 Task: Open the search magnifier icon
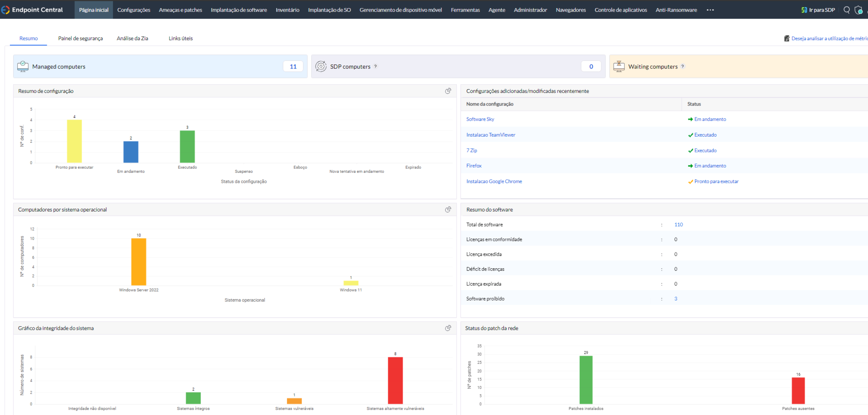pos(846,10)
